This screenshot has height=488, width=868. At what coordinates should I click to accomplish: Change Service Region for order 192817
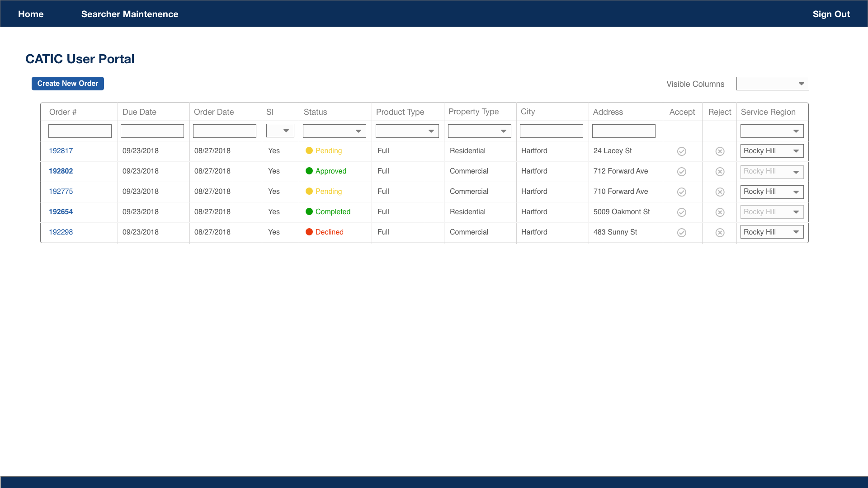pos(772,151)
